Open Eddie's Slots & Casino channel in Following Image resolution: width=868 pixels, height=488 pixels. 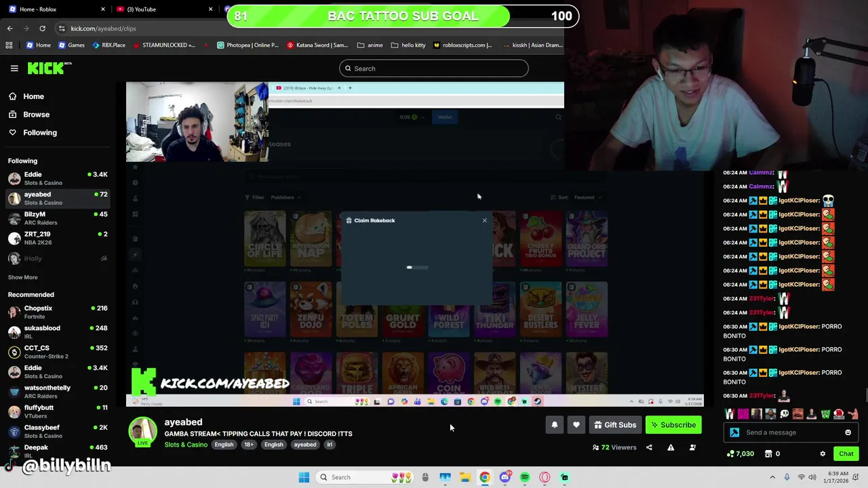pos(58,178)
